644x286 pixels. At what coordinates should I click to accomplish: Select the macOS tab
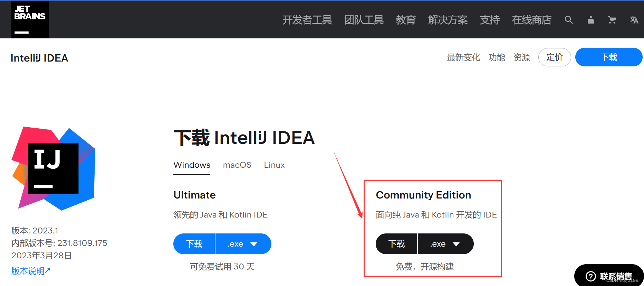point(237,165)
